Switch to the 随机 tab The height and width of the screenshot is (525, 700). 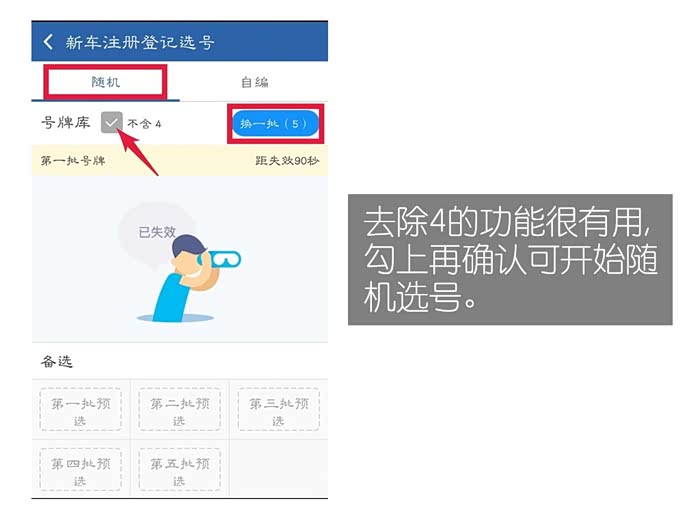click(x=106, y=82)
